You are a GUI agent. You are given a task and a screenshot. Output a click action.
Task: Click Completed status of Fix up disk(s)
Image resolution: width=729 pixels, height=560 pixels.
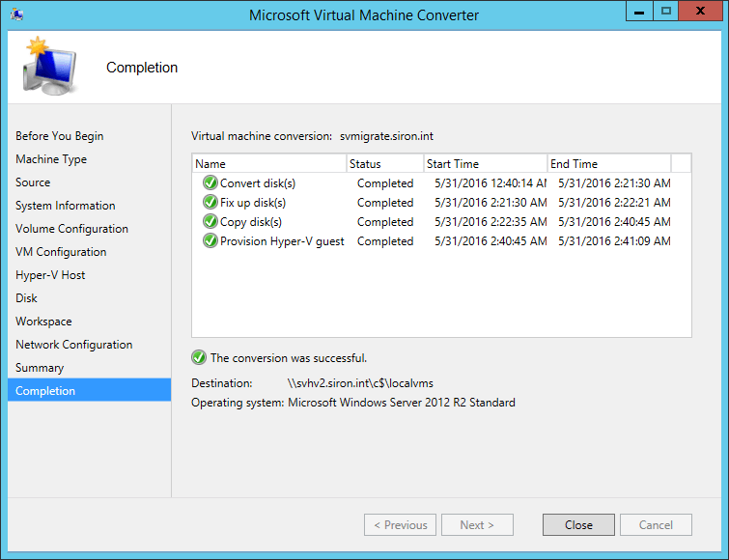pos(385,203)
